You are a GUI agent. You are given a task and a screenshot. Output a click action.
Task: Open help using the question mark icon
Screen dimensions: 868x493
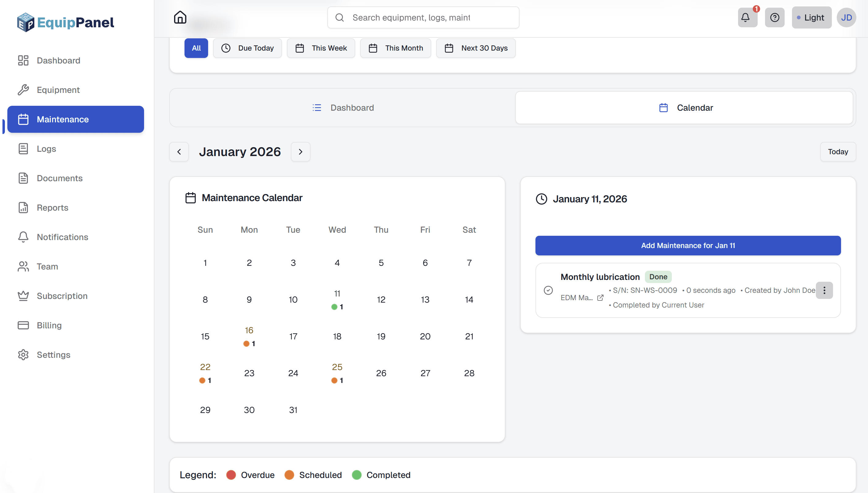coord(775,17)
